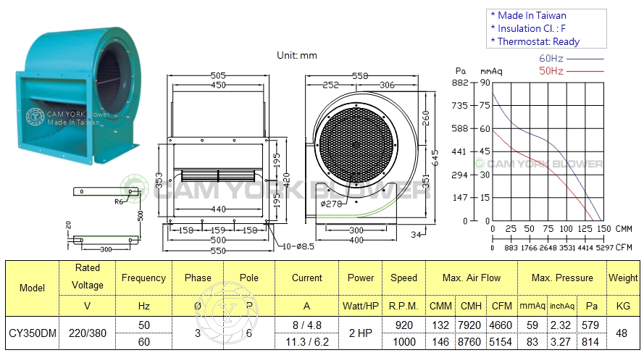644x358 pixels.
Task: Click the Max. Air Flow header
Action: pos(472,278)
